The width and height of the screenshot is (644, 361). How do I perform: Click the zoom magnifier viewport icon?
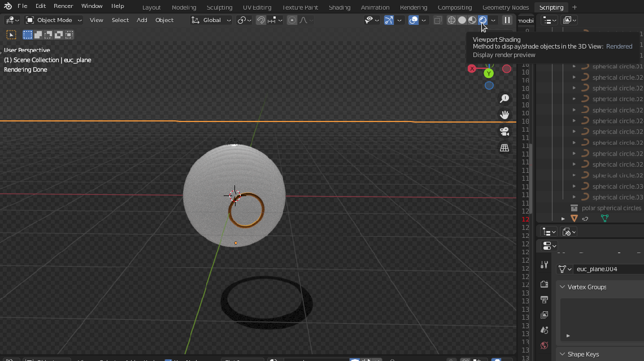pos(504,99)
